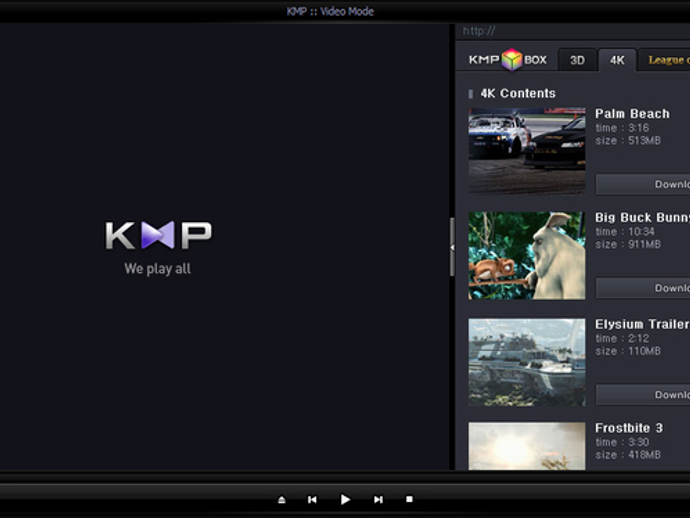The width and height of the screenshot is (690, 518).
Task: Click the 4K Contents heading
Action: click(518, 93)
